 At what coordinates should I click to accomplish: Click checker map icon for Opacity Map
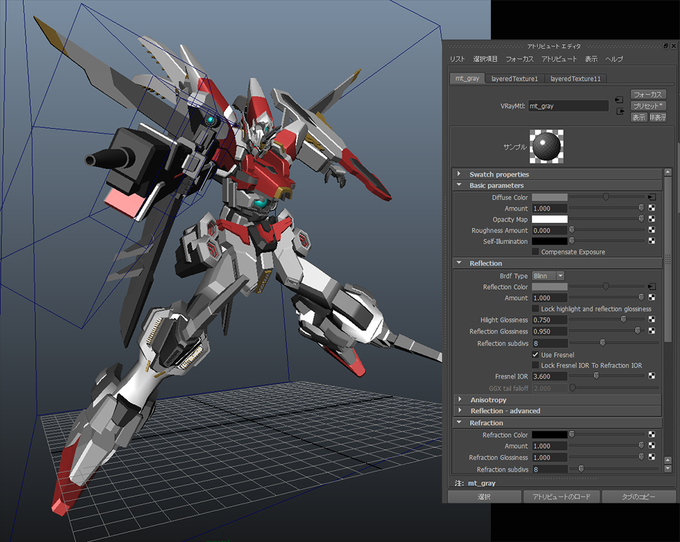tap(651, 219)
